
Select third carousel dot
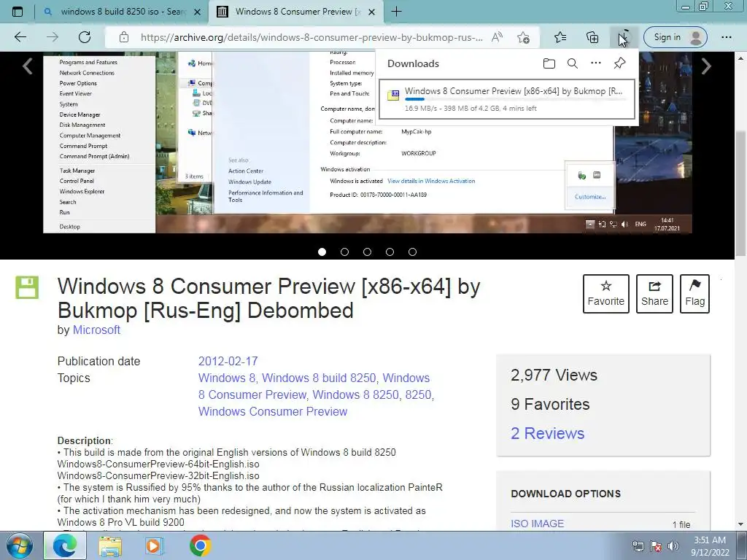368,252
